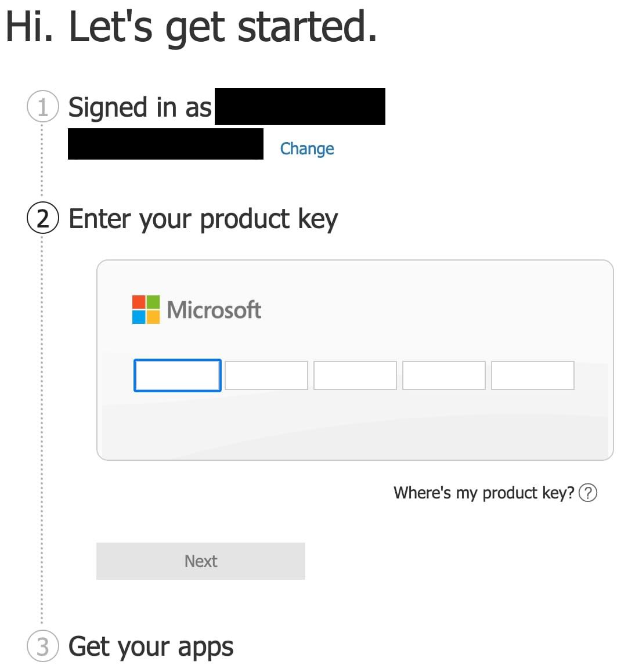Click the step 3 circled number icon
This screenshot has width=628, height=672.
(43, 646)
